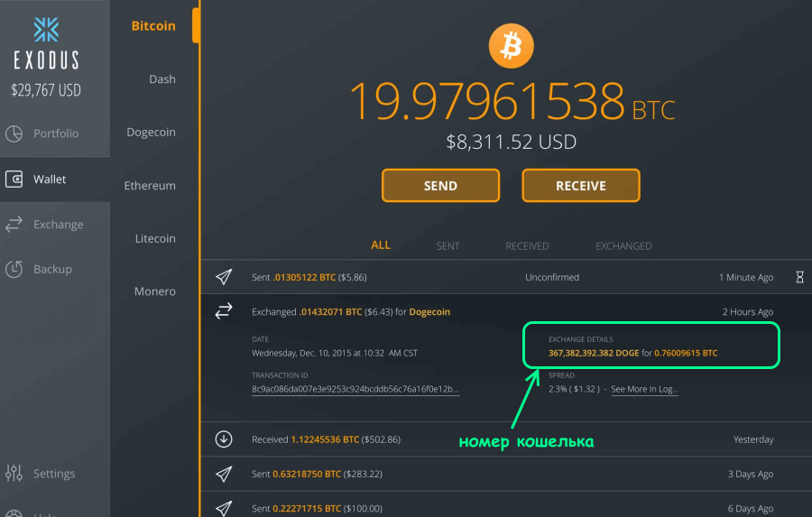
Task: Select Dogecoin in the asset list
Action: (x=151, y=133)
